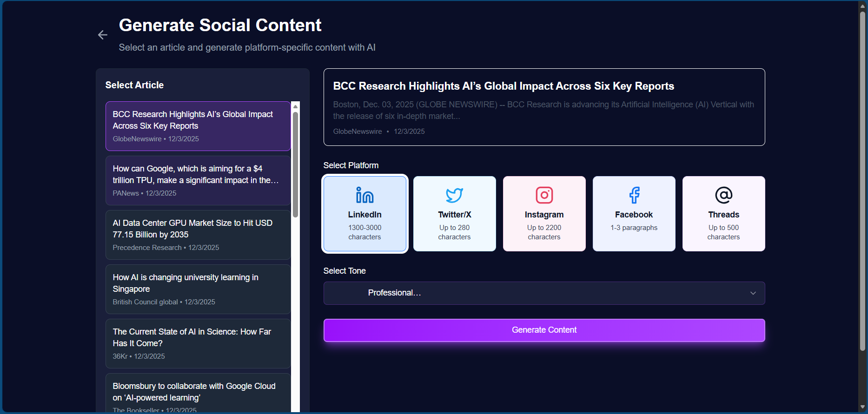This screenshot has height=414, width=868.
Task: Click the article list scroll-up arrow
Action: click(295, 106)
